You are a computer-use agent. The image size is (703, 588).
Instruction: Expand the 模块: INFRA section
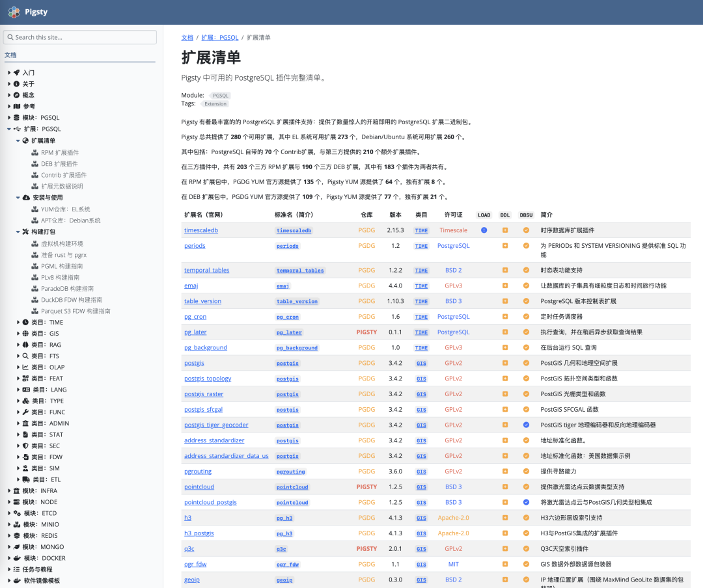[9, 490]
